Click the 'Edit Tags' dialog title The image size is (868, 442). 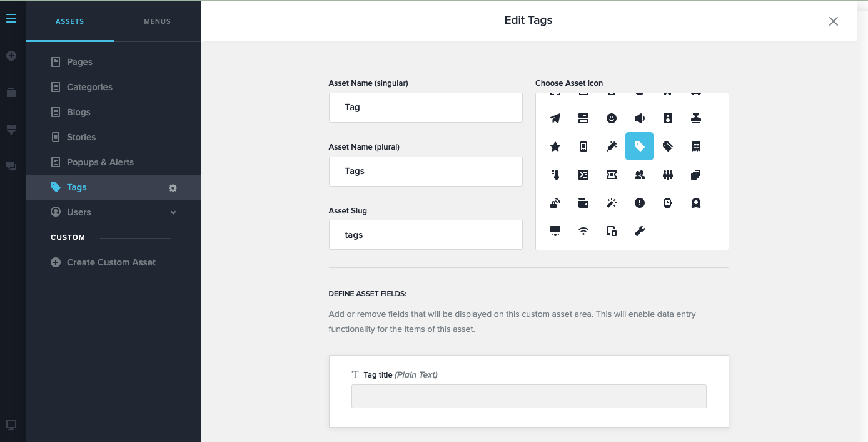pyautogui.click(x=528, y=20)
